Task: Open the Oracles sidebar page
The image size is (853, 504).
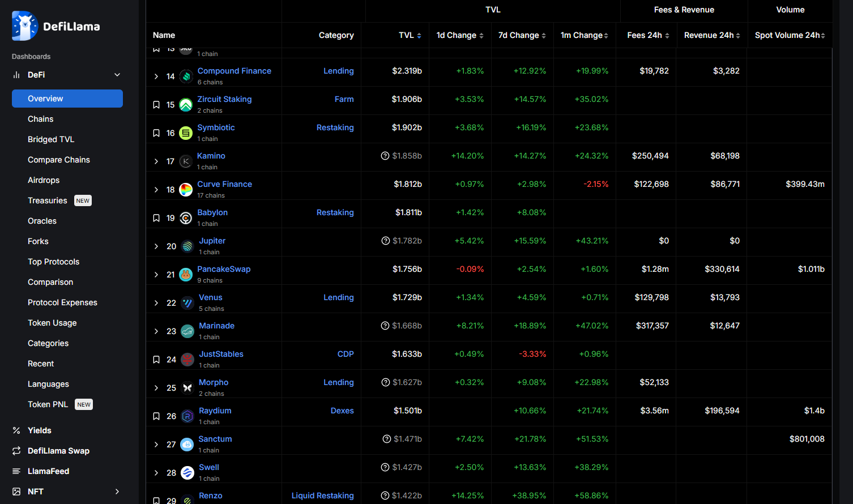Action: [x=42, y=221]
